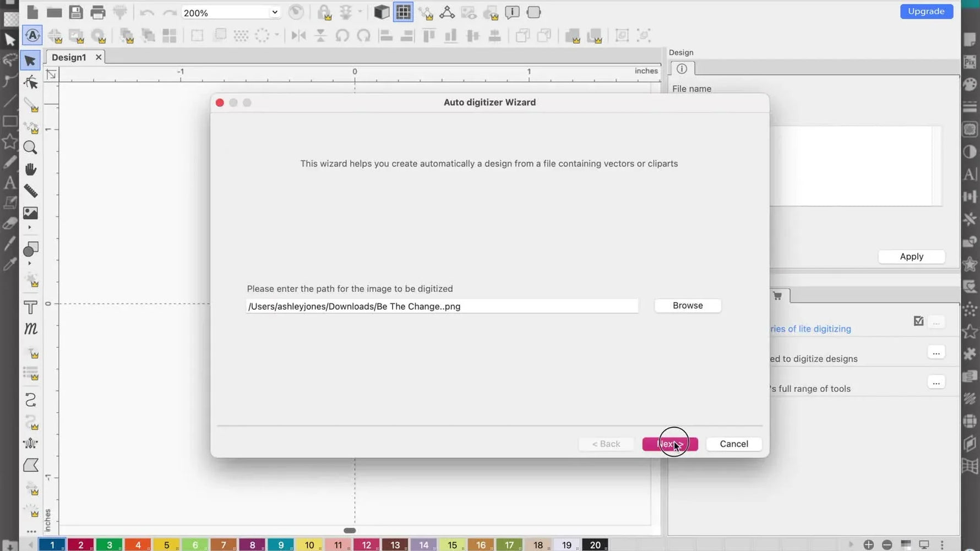Toggle the 3D view cube icon
Viewport: 980px width, 551px height.
[381, 12]
